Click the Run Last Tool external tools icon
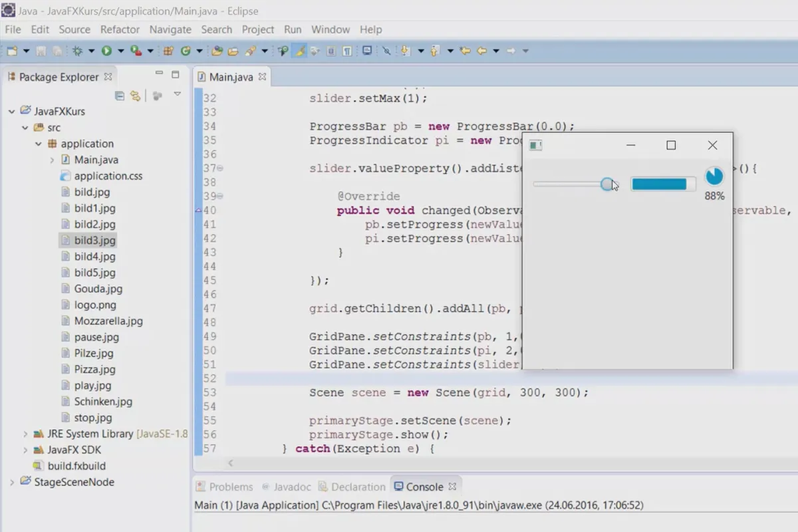This screenshot has width=798, height=532. (x=136, y=51)
